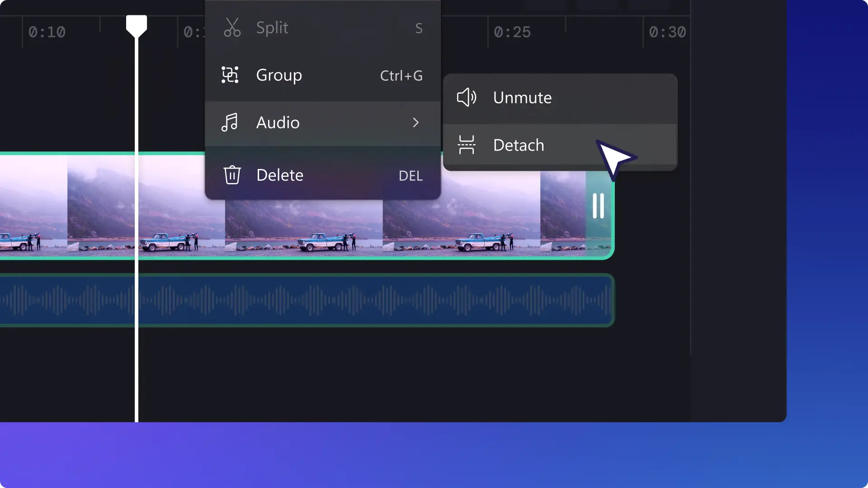Click the music note Audio icon
This screenshot has width=868, height=488.
point(230,122)
